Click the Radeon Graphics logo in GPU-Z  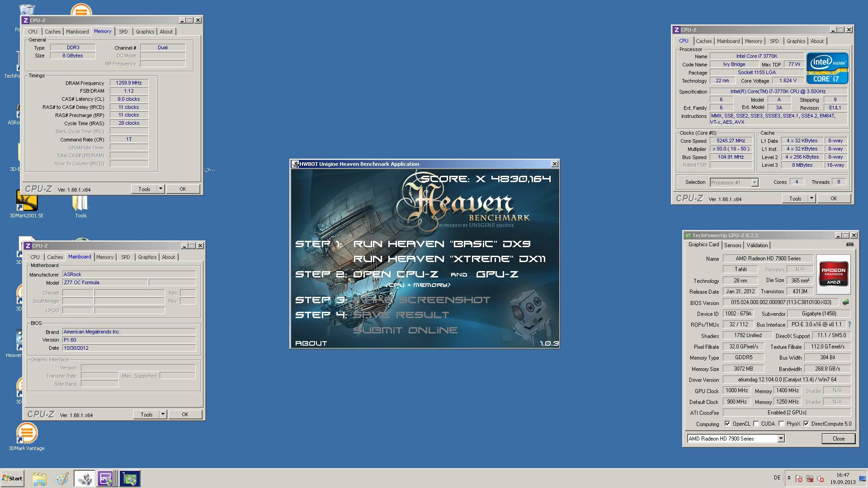coord(833,274)
